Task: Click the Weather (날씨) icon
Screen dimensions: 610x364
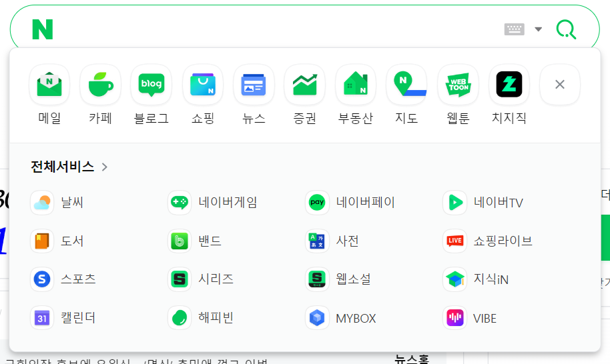Action: pyautogui.click(x=42, y=203)
